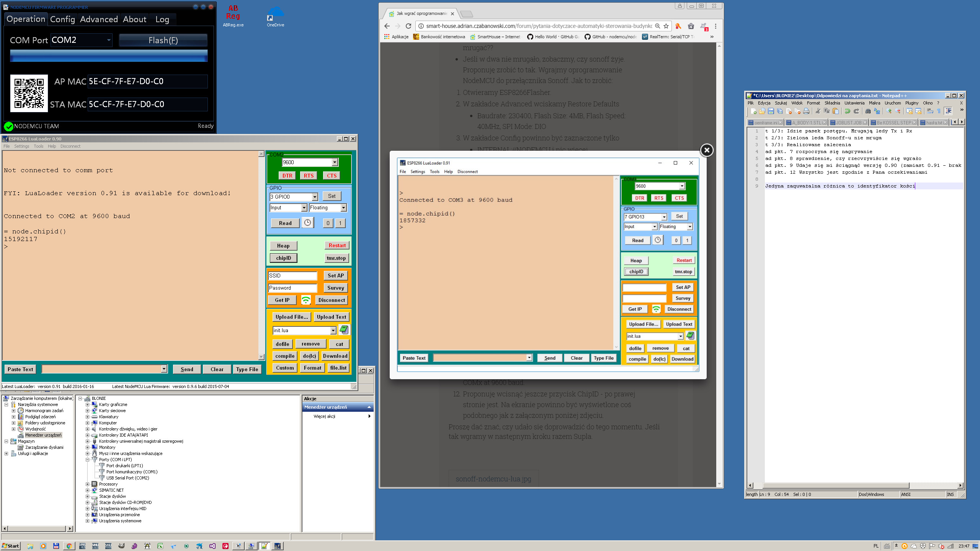Click Replace icon in Notepad++ toolbar
The image size is (980, 551).
point(877,111)
